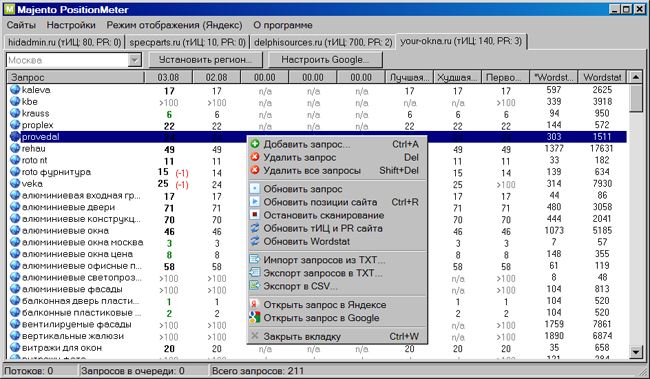Image resolution: width=650 pixels, height=379 pixels.
Task: Click the Запросов в очереди: 0 status entry
Action: [x=133, y=371]
